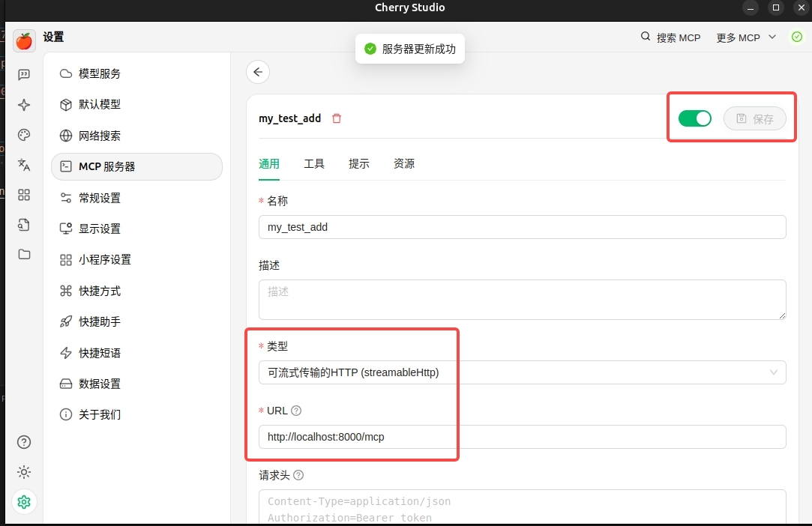Click the info icon beside 关于我们
Image resolution: width=812 pixels, height=526 pixels.
66,414
